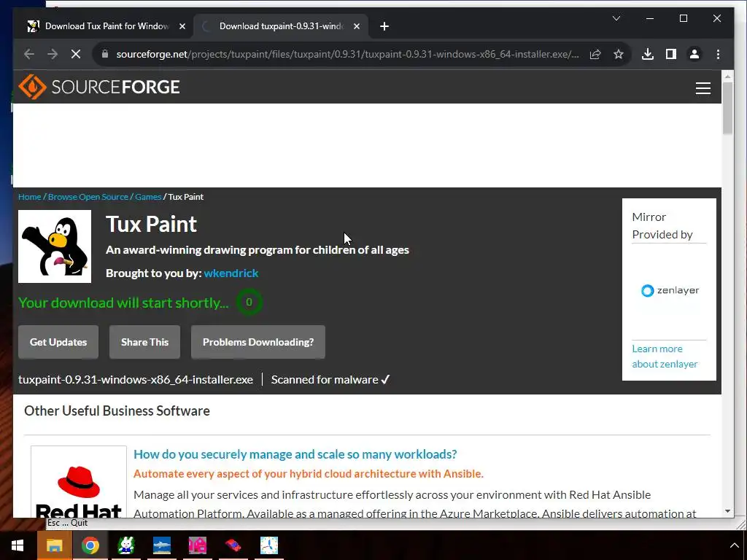This screenshot has height=560, width=747.
Task: Click the Get Updates button
Action: point(58,342)
